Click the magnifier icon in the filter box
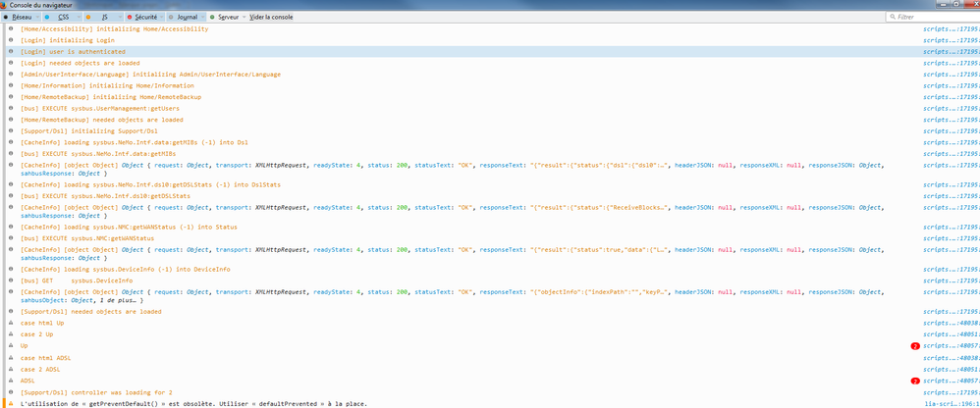 click(891, 17)
